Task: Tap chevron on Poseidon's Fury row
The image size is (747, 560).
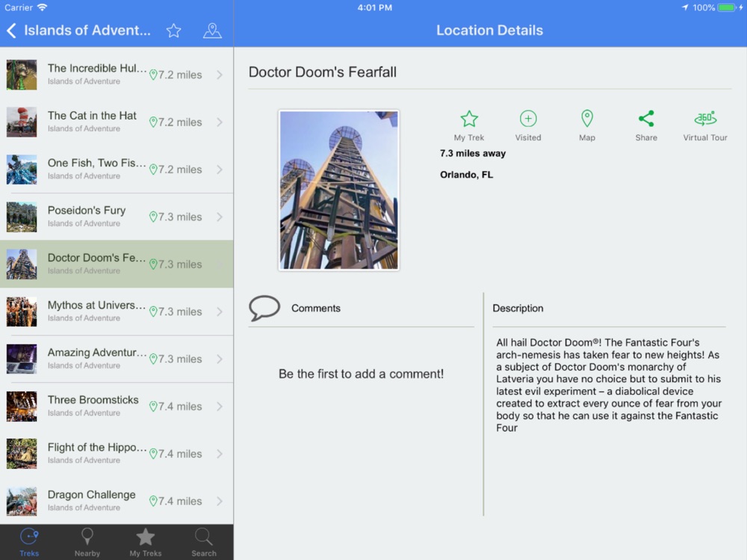Action: [220, 217]
